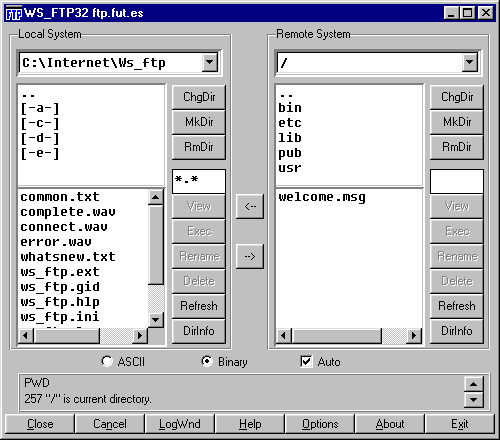Click the local RmDir button

(x=199, y=147)
